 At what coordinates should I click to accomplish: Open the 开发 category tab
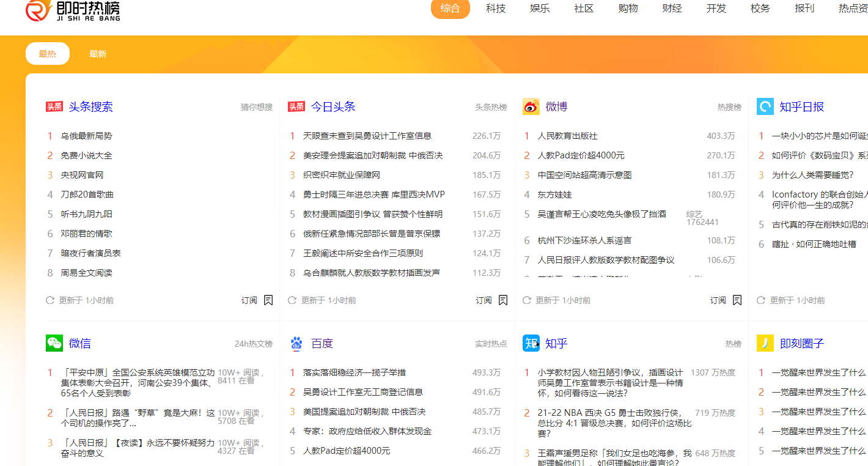pyautogui.click(x=716, y=8)
